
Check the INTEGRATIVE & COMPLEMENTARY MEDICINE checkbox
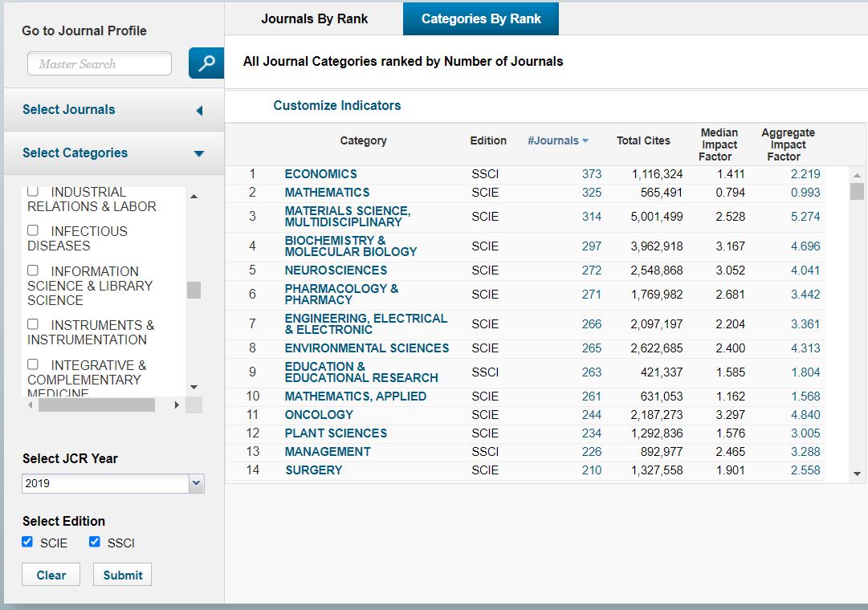(33, 364)
